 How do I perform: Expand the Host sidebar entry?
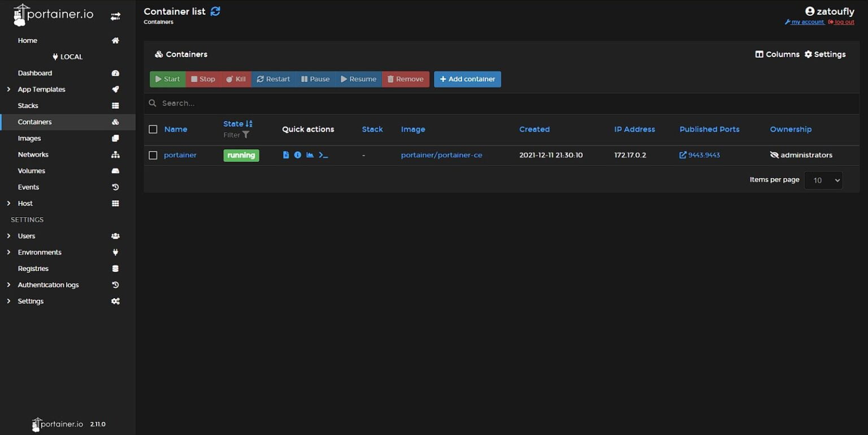coord(25,203)
